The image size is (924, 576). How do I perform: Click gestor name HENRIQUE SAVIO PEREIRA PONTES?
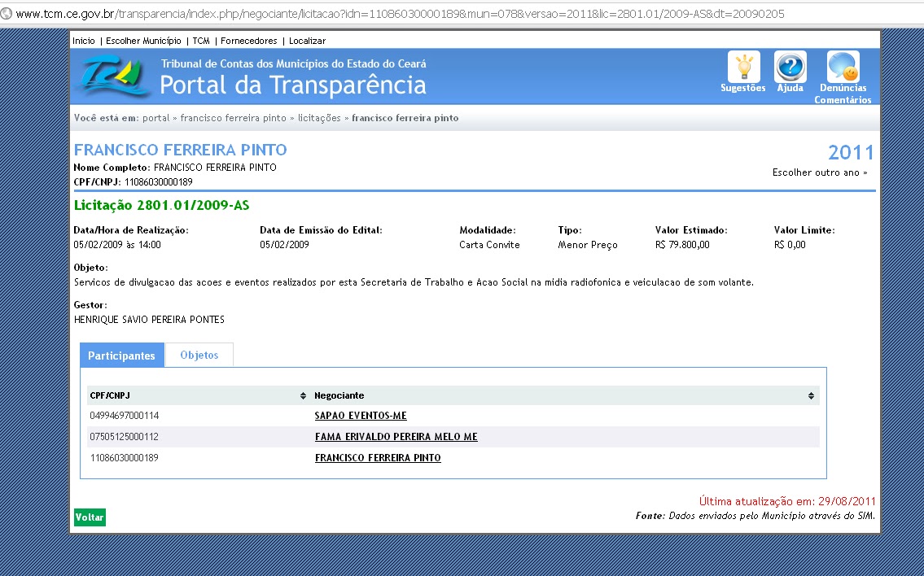coord(149,320)
